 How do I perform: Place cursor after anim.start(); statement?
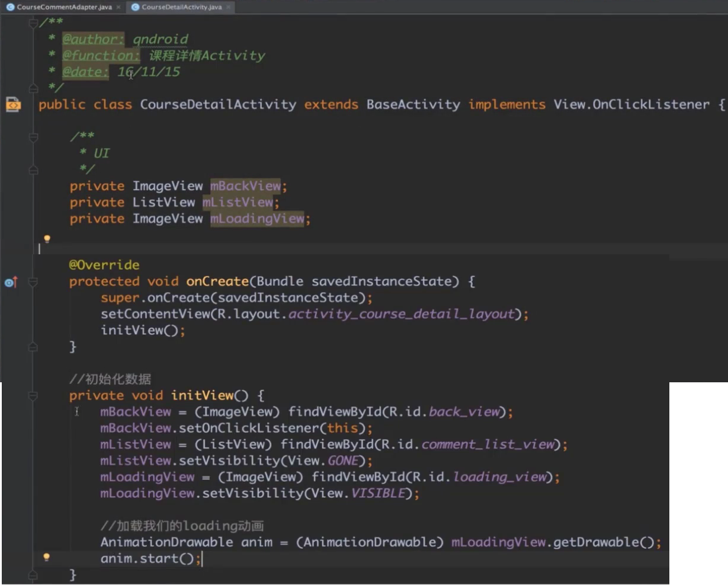[202, 559]
